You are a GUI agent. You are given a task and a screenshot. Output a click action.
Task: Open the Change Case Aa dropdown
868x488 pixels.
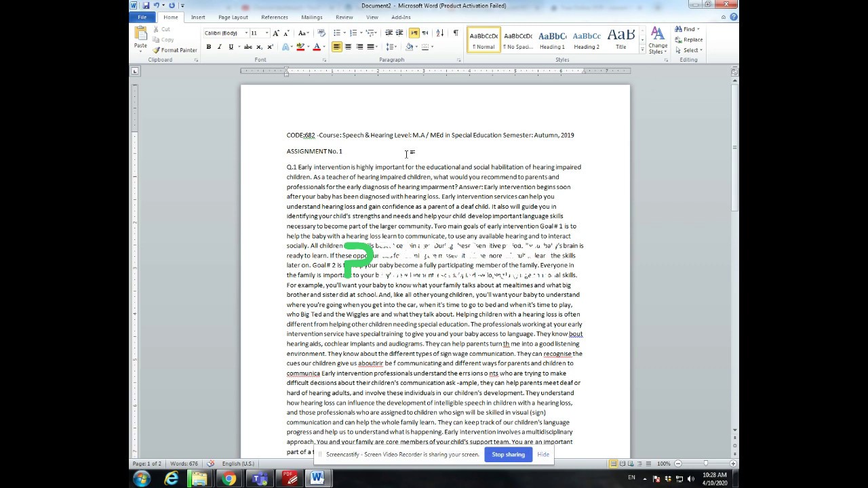pos(304,33)
